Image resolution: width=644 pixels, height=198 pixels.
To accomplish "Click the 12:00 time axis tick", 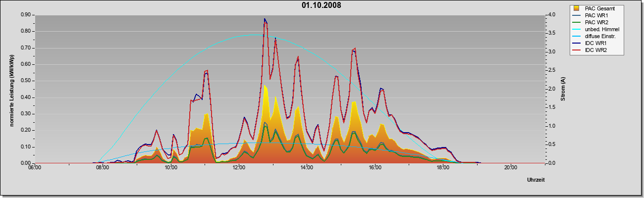I will 238,167.
